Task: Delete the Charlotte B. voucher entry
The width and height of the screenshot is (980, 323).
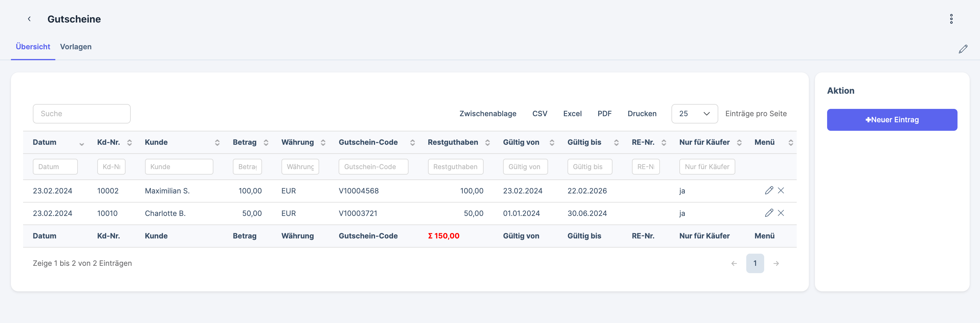Action: pos(781,213)
